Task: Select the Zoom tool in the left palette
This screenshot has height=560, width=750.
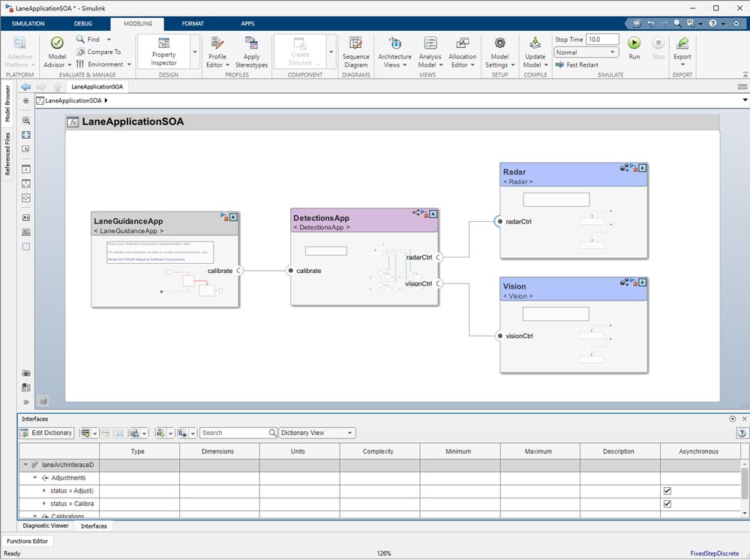Action: coord(26,121)
